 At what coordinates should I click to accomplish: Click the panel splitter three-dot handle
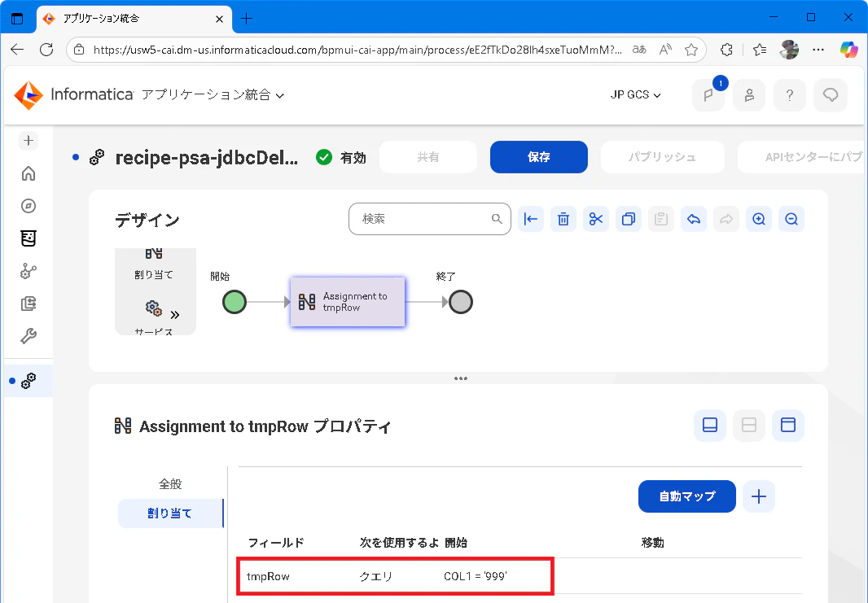(461, 378)
